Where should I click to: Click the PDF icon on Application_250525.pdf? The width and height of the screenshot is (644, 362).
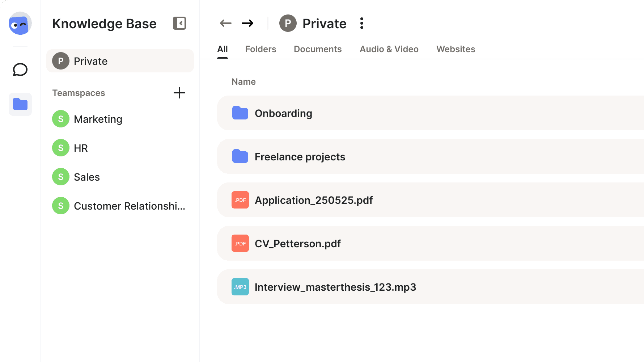(240, 200)
